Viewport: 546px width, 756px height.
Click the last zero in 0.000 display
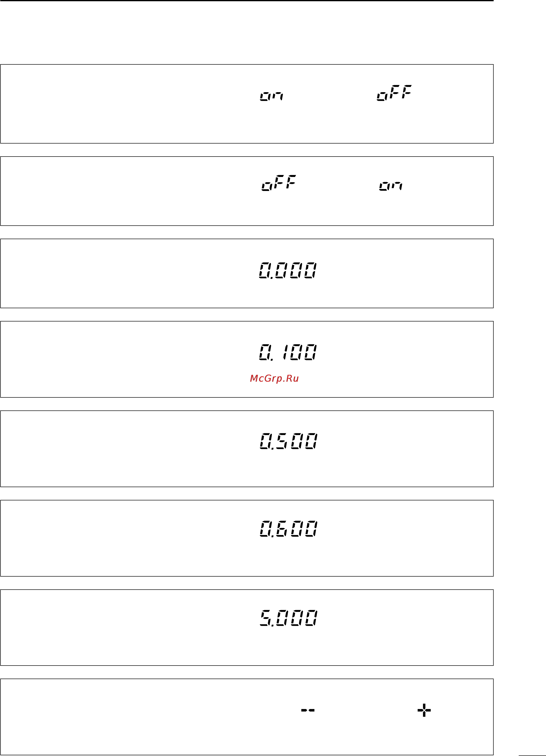pos(311,270)
